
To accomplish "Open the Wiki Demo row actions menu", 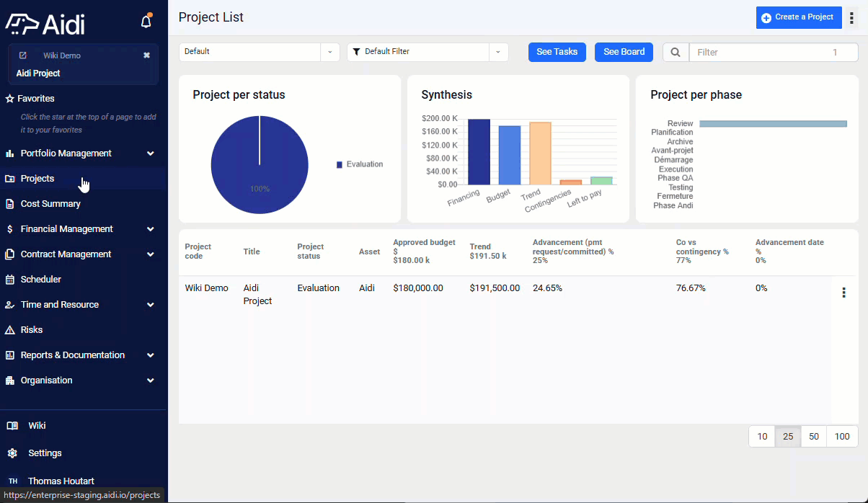I will click(x=843, y=293).
